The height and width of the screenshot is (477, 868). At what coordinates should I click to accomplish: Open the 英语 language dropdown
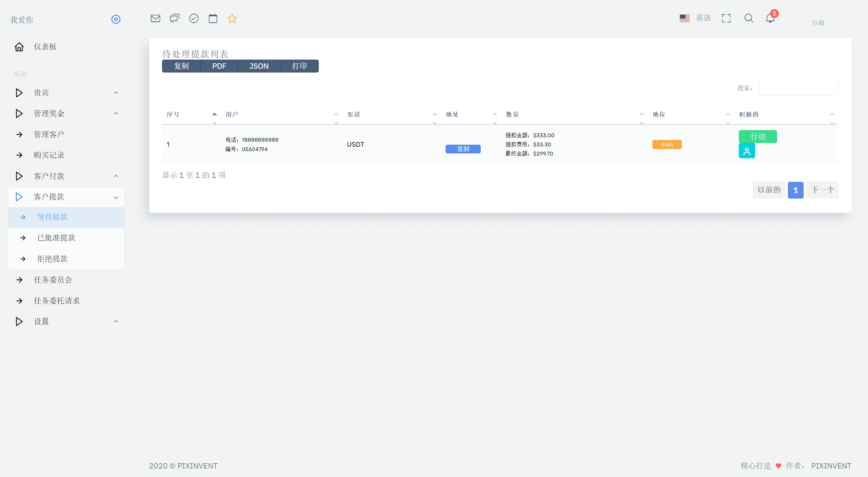[x=695, y=18]
